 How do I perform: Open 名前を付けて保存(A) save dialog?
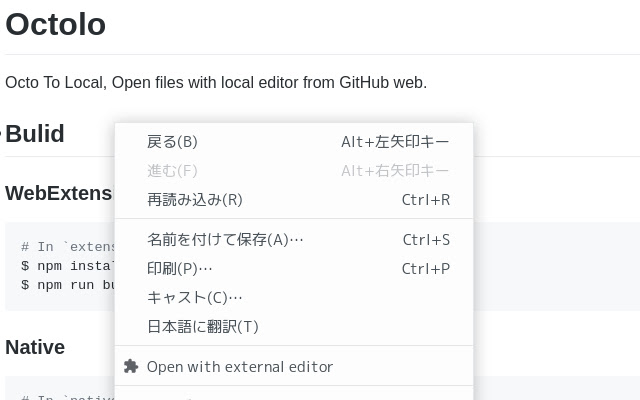(294, 240)
